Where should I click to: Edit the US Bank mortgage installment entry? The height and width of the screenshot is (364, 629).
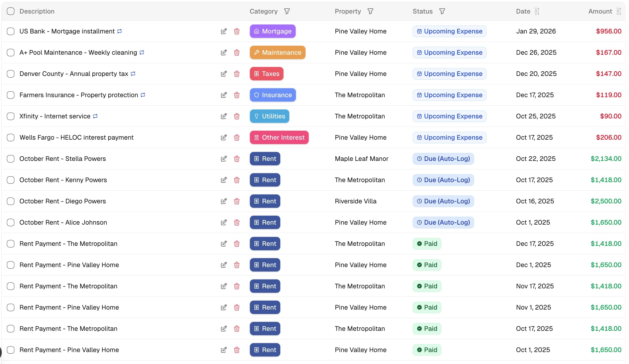coord(223,31)
